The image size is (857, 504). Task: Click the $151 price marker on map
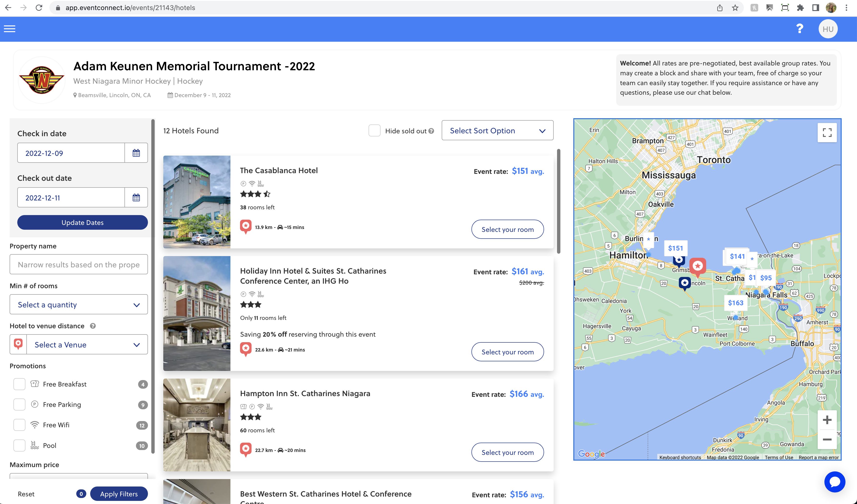[x=675, y=248]
